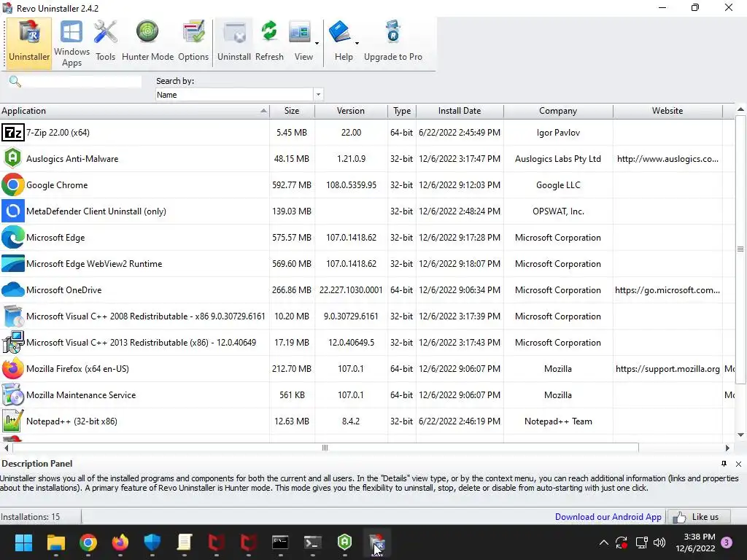Screen dimensions: 747x560
Task: Sort by the Application column header
Action: pyautogui.click(x=134, y=111)
